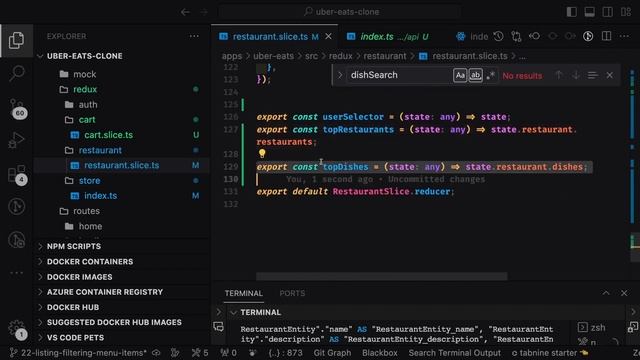This screenshot has height=360, width=640.
Task: Toggle primary sidebar layout icon
Action: click(x=571, y=12)
